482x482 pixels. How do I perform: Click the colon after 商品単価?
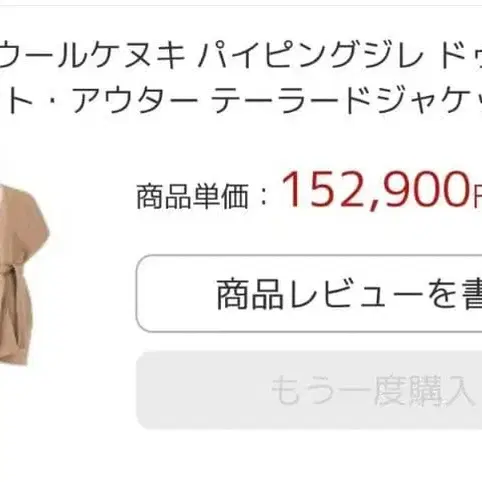tap(264, 197)
